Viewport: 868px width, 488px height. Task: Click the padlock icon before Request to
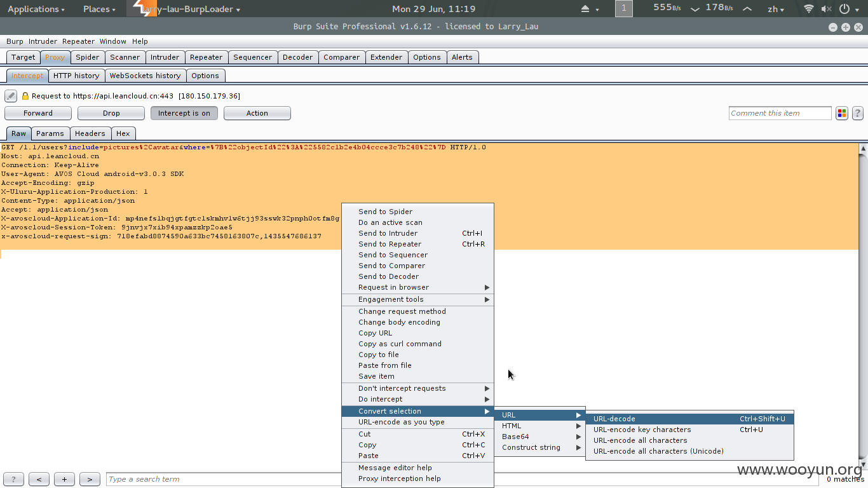(25, 96)
